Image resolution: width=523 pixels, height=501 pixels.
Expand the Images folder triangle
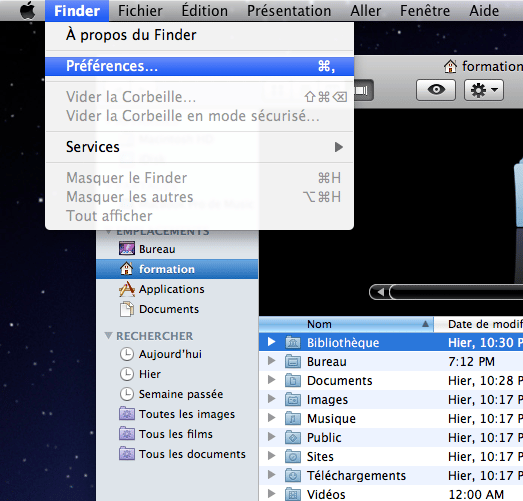(272, 399)
